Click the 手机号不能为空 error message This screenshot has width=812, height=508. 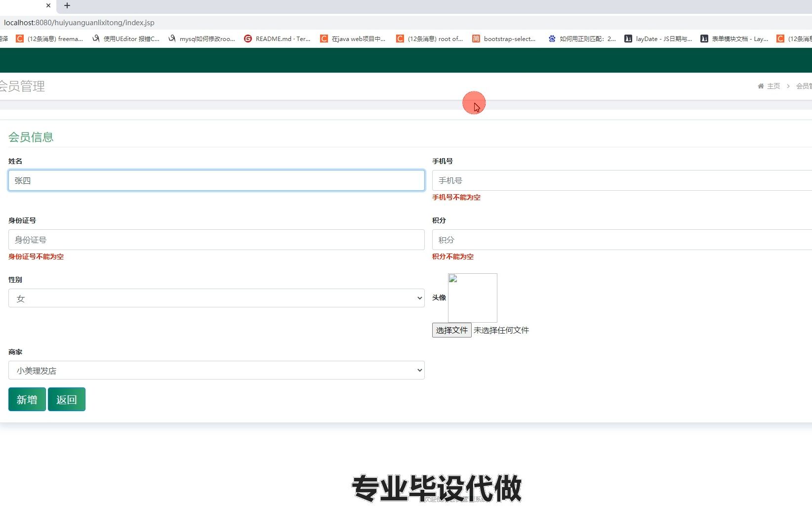click(x=456, y=197)
